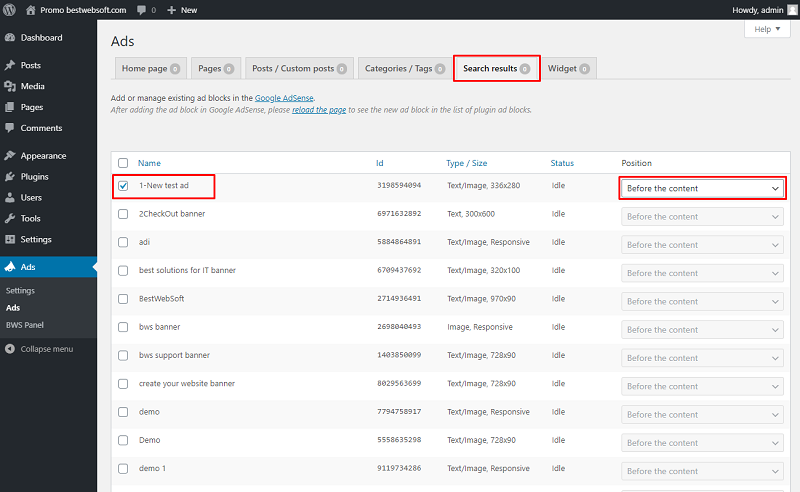Screen dimensions: 800x492
Task: Expand the Help panel dropdown
Action: 767,29
